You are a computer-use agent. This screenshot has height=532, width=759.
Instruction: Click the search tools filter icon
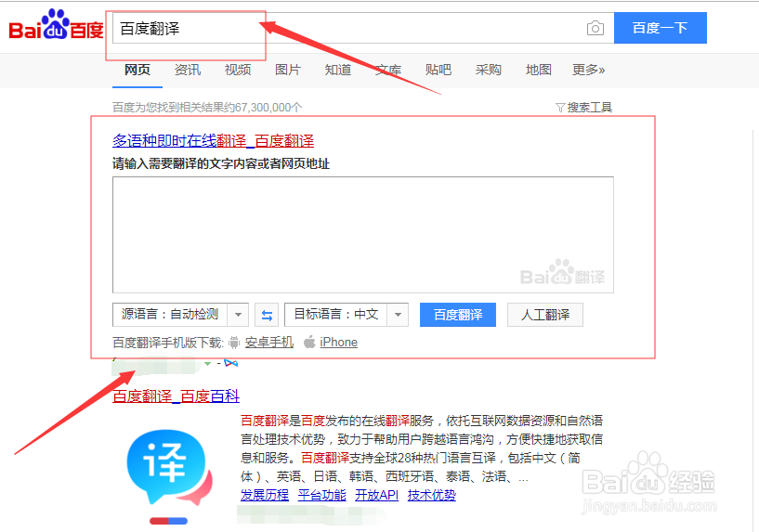[x=560, y=108]
